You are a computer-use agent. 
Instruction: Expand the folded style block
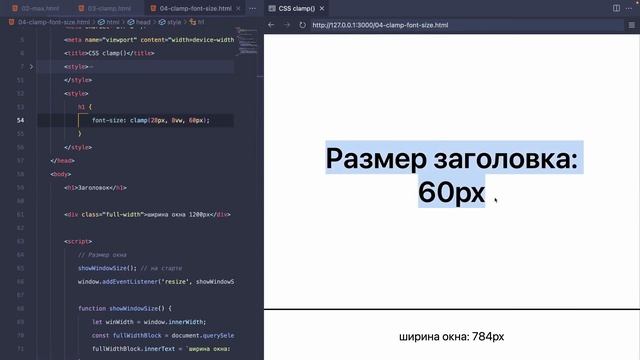point(31,67)
